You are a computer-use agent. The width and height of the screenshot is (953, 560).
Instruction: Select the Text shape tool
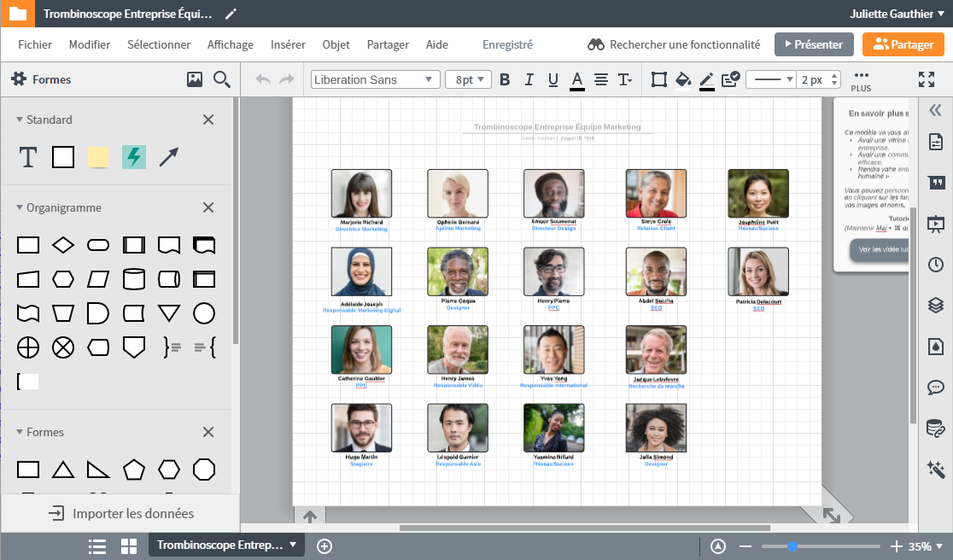click(x=28, y=157)
